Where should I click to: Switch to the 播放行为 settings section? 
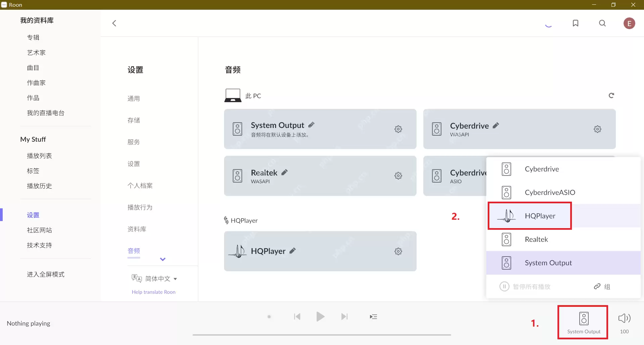(140, 207)
